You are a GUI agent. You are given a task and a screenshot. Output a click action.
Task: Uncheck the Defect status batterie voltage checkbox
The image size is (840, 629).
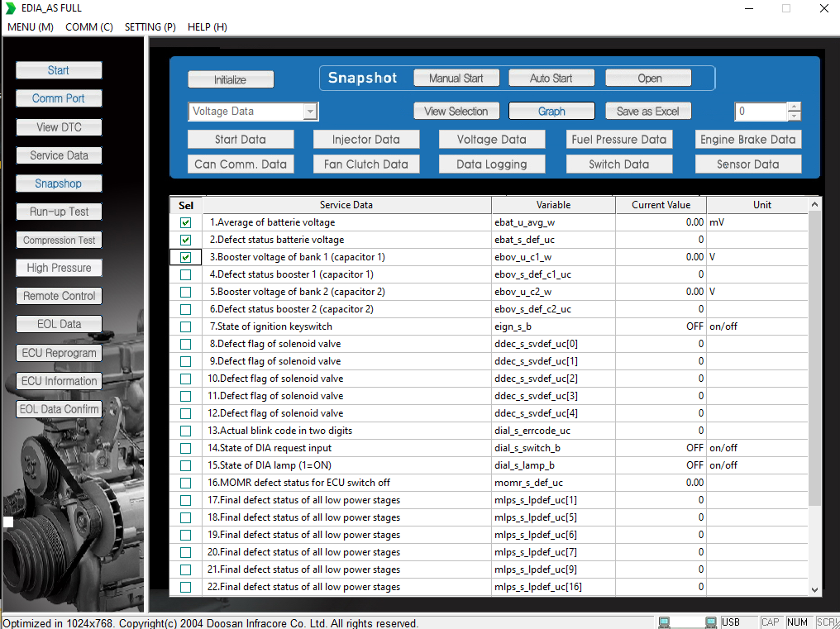pyautogui.click(x=185, y=240)
